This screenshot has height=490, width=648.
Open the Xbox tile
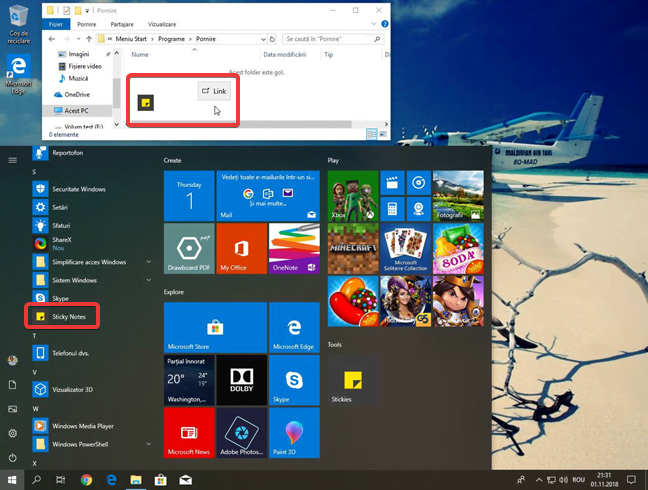(353, 196)
